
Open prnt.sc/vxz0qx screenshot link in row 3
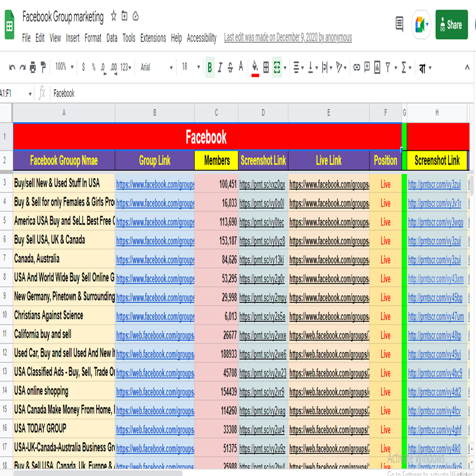[x=262, y=184]
